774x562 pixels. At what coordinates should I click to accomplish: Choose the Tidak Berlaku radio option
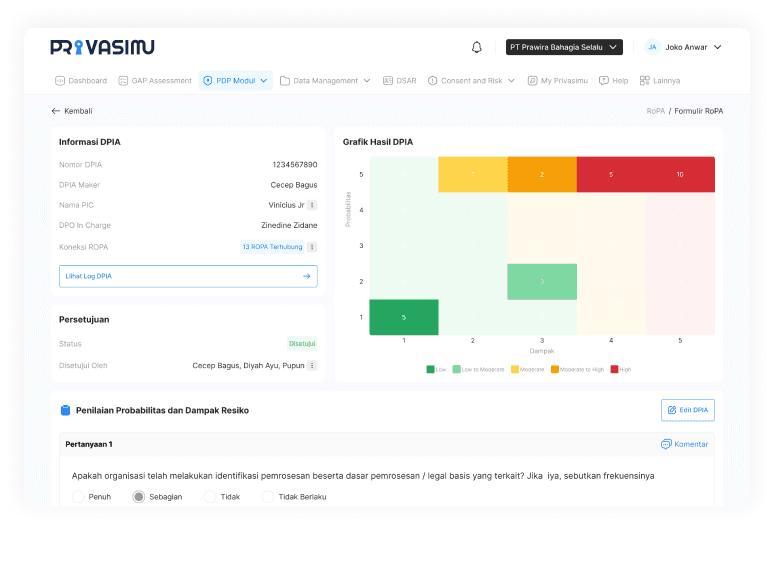[x=268, y=496]
